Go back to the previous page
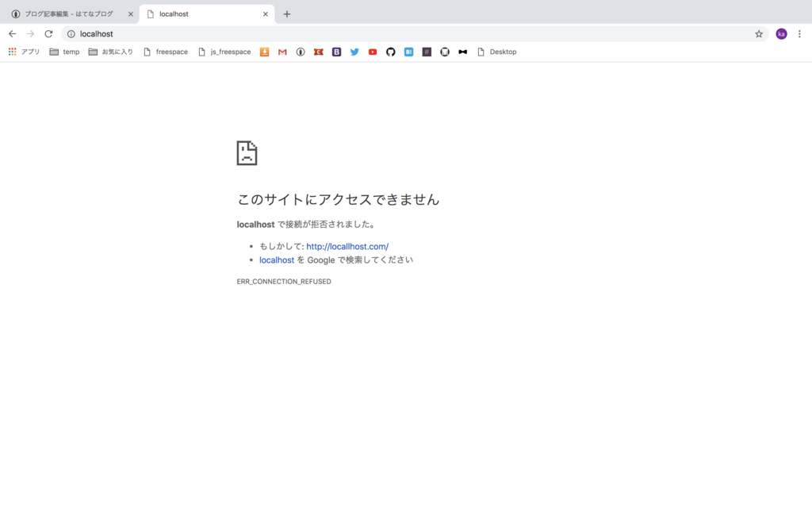Viewport: 812px width, 508px height. click(x=13, y=33)
